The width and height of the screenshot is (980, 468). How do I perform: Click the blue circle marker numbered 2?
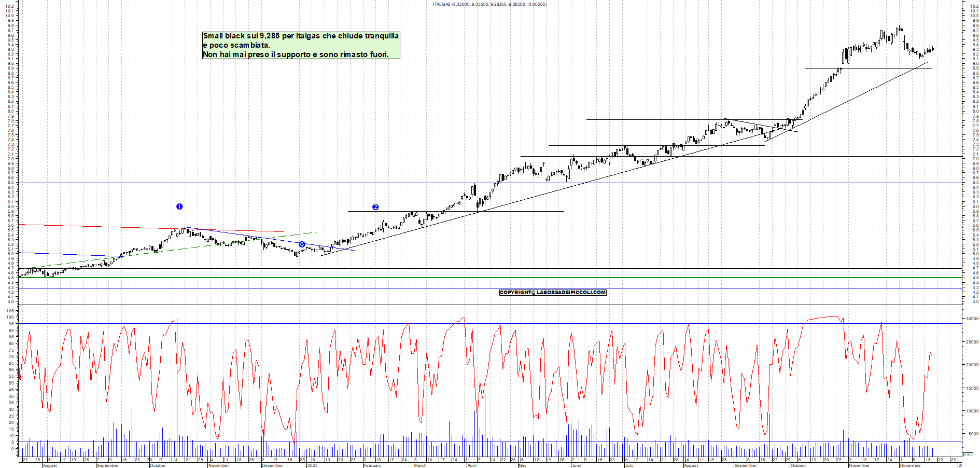[x=375, y=207]
